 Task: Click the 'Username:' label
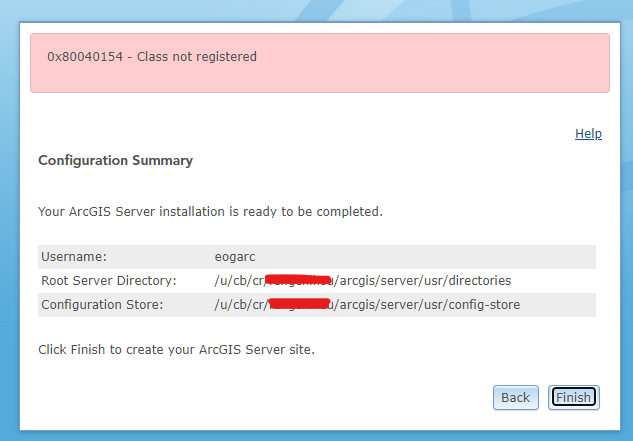[74, 257]
